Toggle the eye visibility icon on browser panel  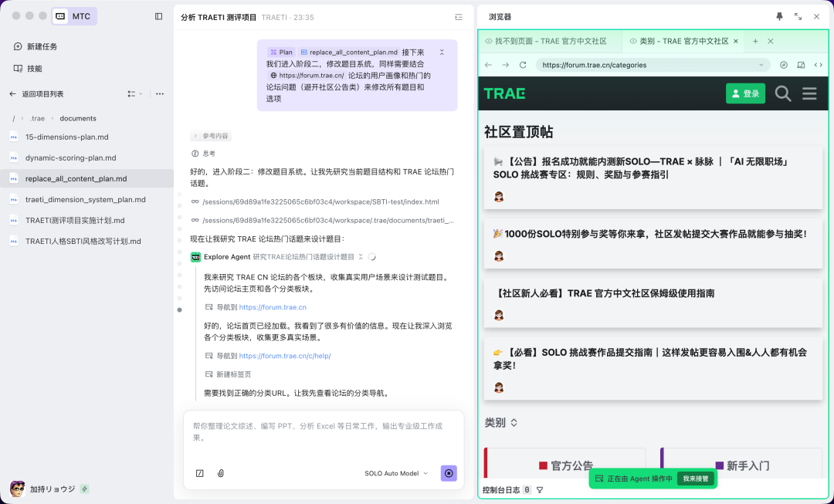pyautogui.click(x=487, y=41)
